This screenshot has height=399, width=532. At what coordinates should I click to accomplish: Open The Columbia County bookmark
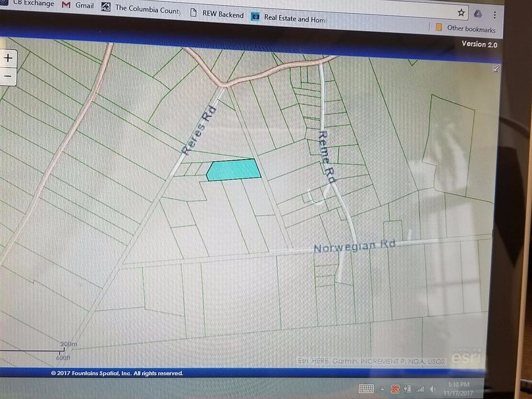[140, 8]
